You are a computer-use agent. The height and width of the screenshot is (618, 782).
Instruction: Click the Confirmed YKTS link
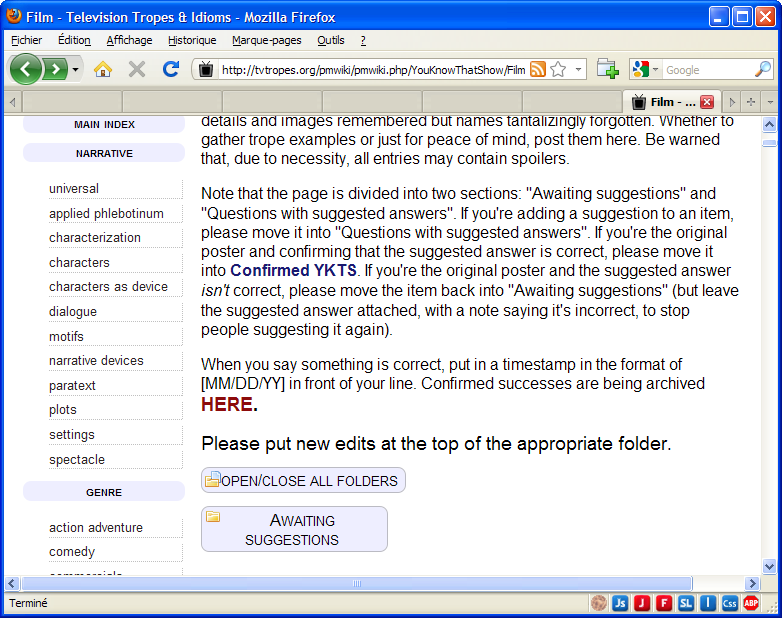(x=293, y=270)
